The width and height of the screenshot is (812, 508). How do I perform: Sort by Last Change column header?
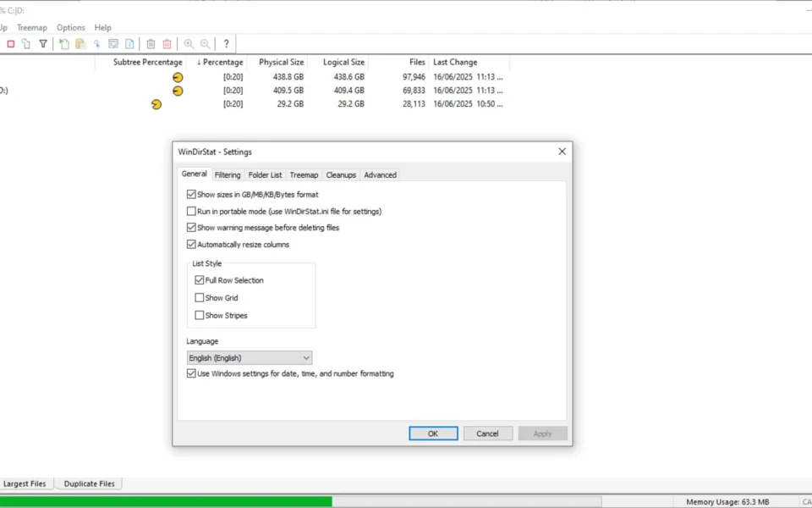pos(469,62)
